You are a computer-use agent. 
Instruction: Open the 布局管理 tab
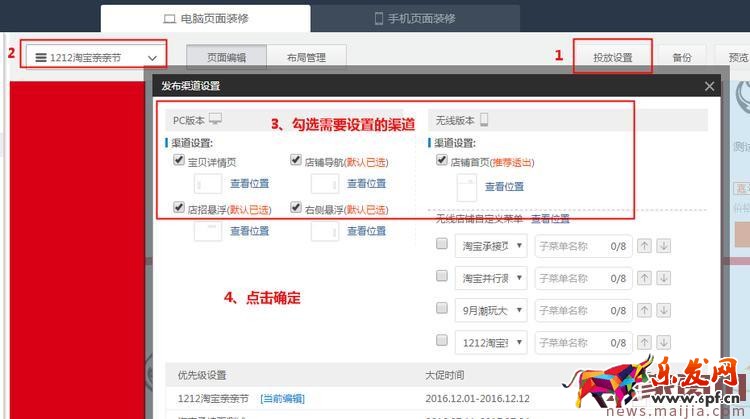pyautogui.click(x=305, y=58)
